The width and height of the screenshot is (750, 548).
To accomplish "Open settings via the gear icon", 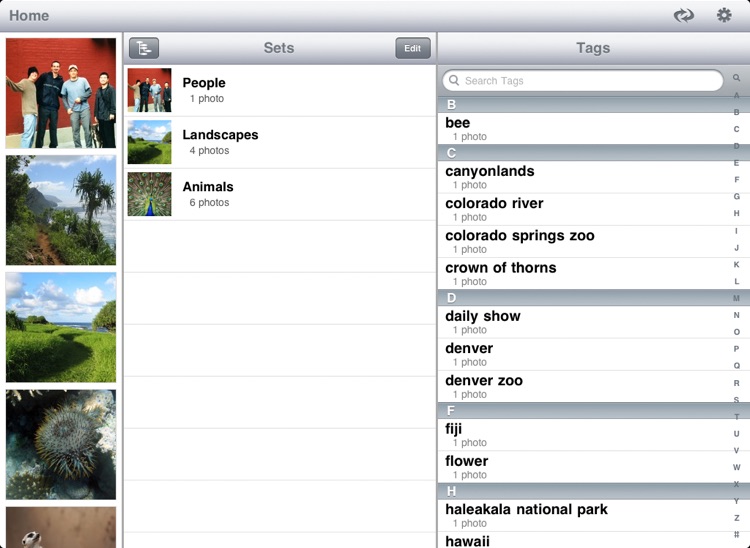I will pyautogui.click(x=724, y=15).
